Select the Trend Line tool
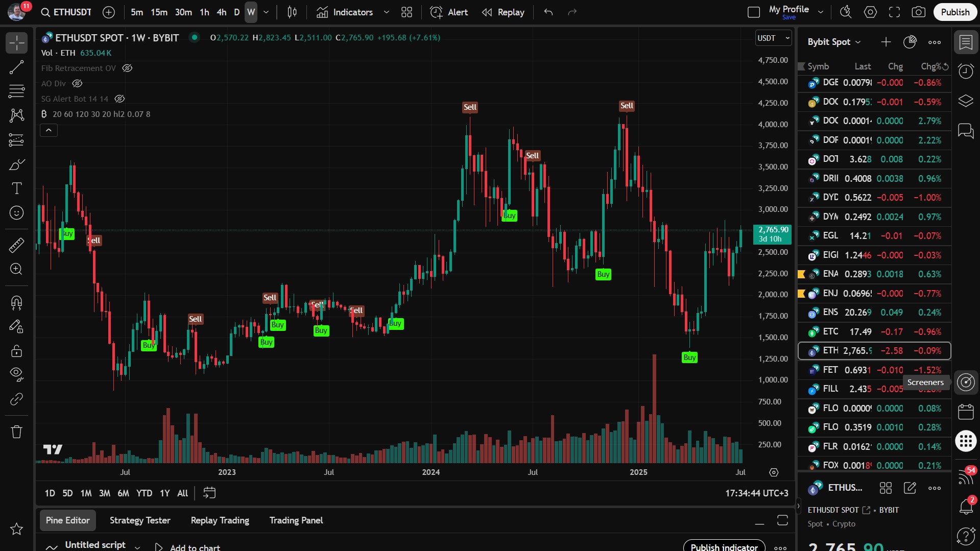The image size is (980, 551). point(16,67)
